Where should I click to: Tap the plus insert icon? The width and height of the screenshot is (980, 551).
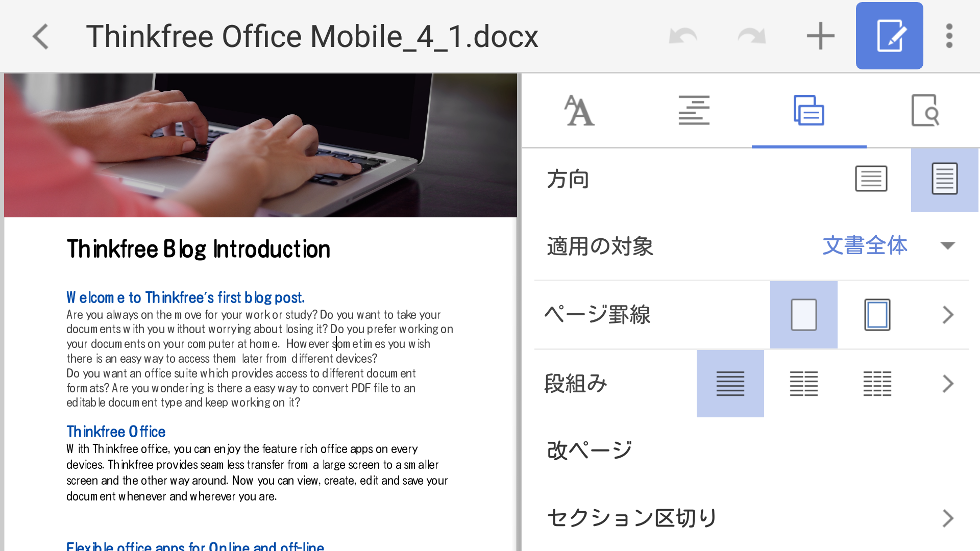(x=820, y=36)
